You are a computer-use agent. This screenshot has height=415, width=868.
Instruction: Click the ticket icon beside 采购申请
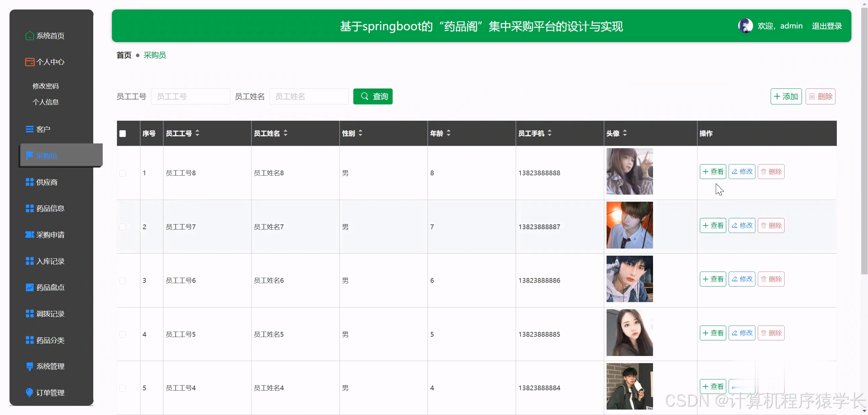tap(29, 235)
